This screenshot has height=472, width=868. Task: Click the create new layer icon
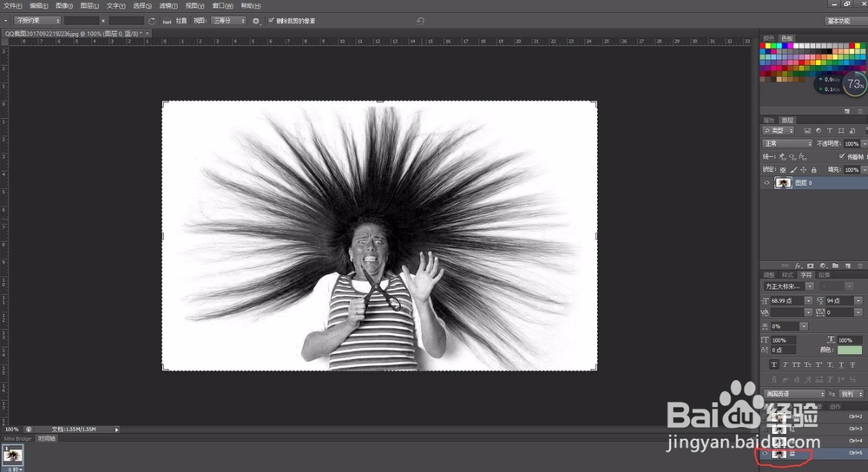pos(847,266)
